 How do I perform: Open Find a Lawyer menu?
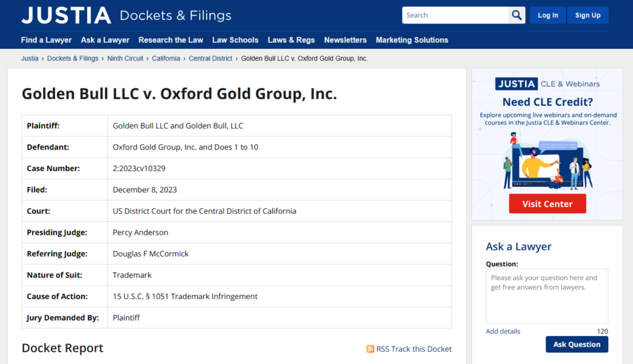tap(46, 40)
